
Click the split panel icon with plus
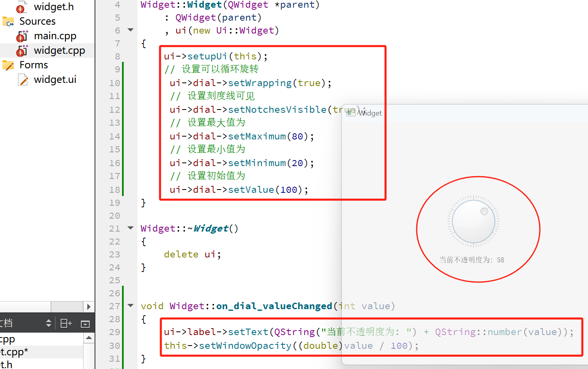66,323
